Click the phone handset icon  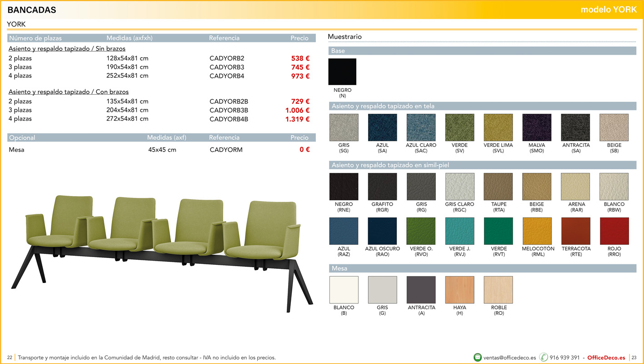[544, 357]
